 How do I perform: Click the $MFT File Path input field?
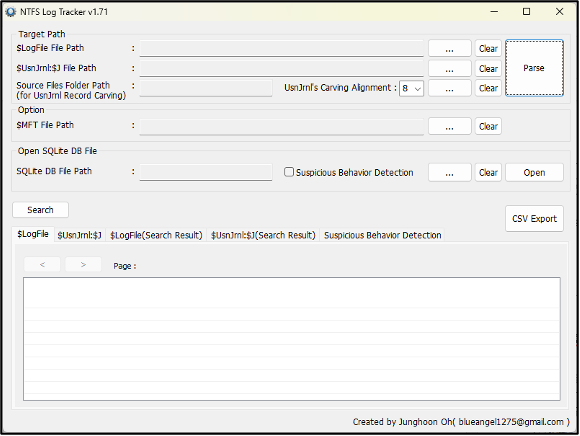click(x=281, y=126)
